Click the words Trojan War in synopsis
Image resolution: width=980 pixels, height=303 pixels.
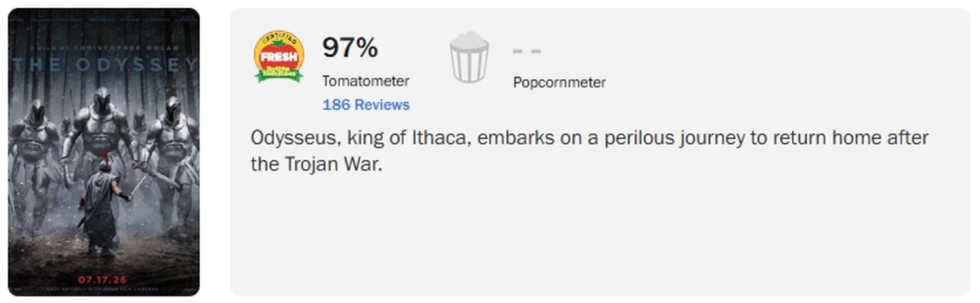324,164
